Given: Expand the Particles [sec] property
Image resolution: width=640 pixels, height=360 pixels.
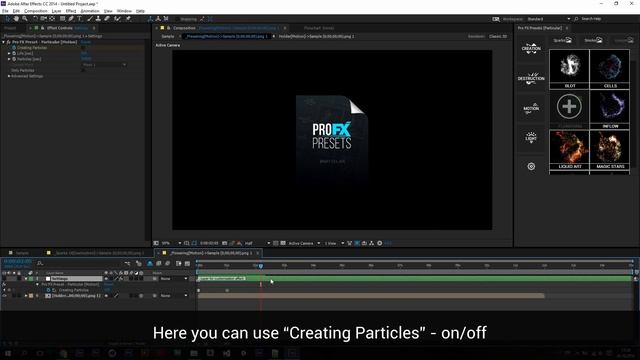Looking at the screenshot, I should (x=9, y=59).
